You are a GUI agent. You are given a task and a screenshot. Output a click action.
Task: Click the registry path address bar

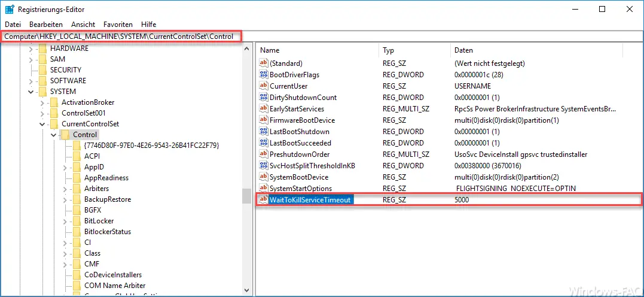pyautogui.click(x=322, y=36)
